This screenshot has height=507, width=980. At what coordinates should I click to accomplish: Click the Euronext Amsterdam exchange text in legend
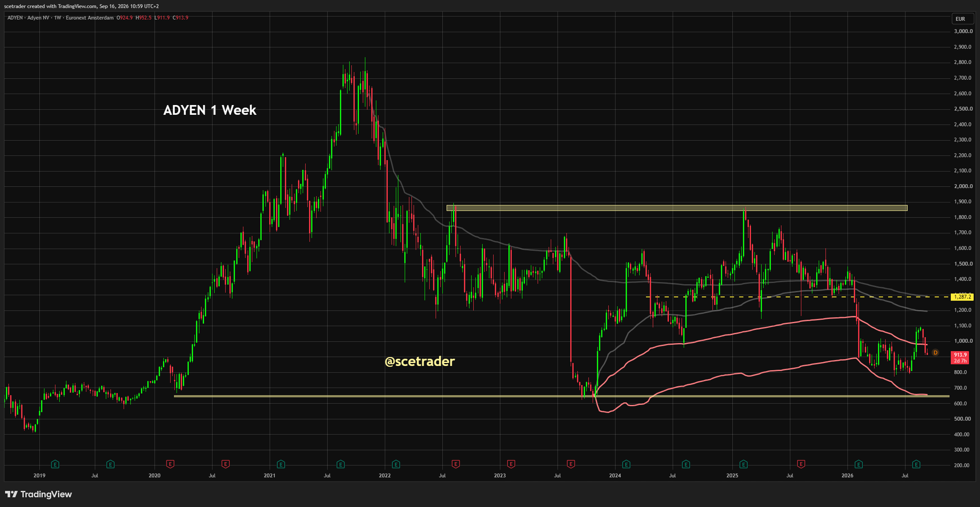click(90, 18)
